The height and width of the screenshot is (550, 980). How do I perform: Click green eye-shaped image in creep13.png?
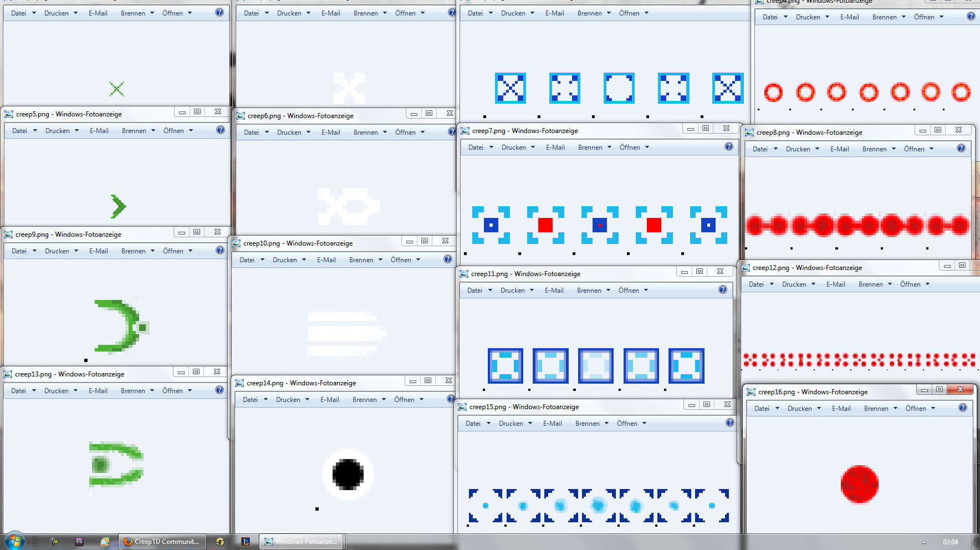pyautogui.click(x=116, y=464)
